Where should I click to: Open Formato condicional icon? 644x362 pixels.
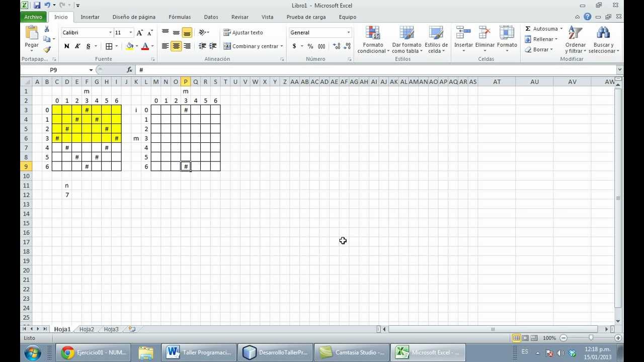click(x=373, y=33)
